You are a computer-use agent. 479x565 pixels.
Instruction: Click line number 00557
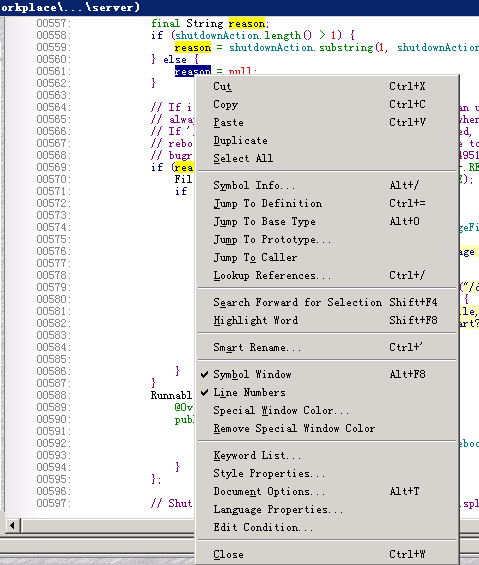tap(53, 23)
